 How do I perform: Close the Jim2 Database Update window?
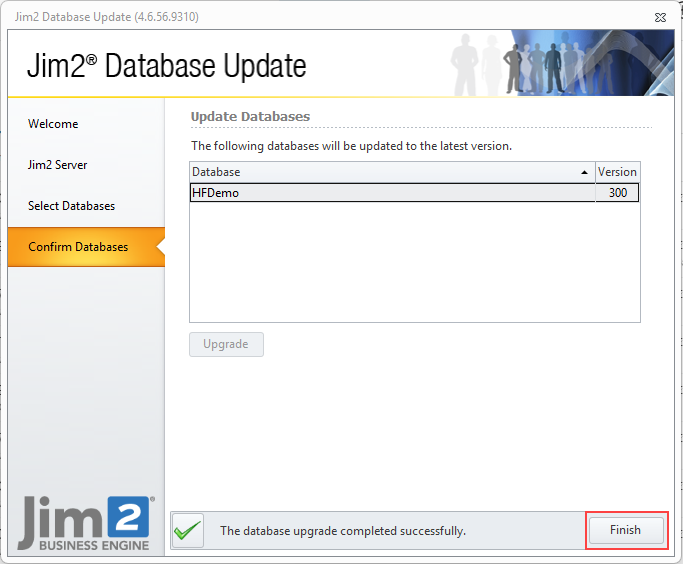[660, 17]
